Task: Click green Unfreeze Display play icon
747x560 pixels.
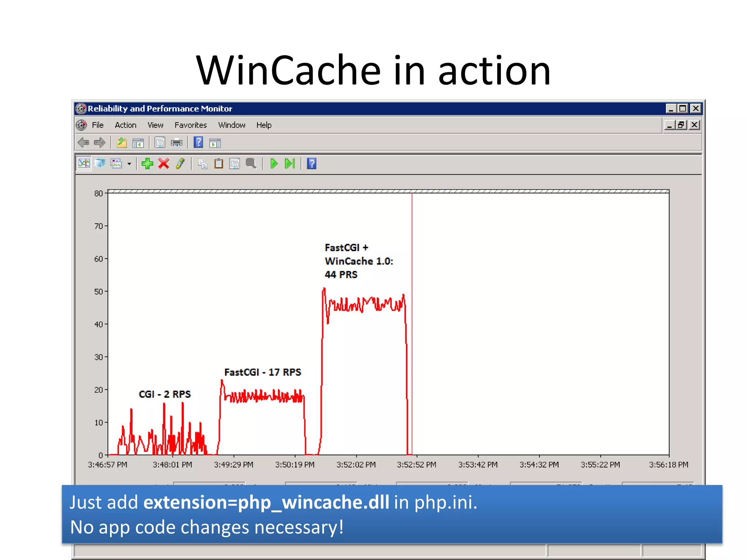Action: pyautogui.click(x=274, y=163)
